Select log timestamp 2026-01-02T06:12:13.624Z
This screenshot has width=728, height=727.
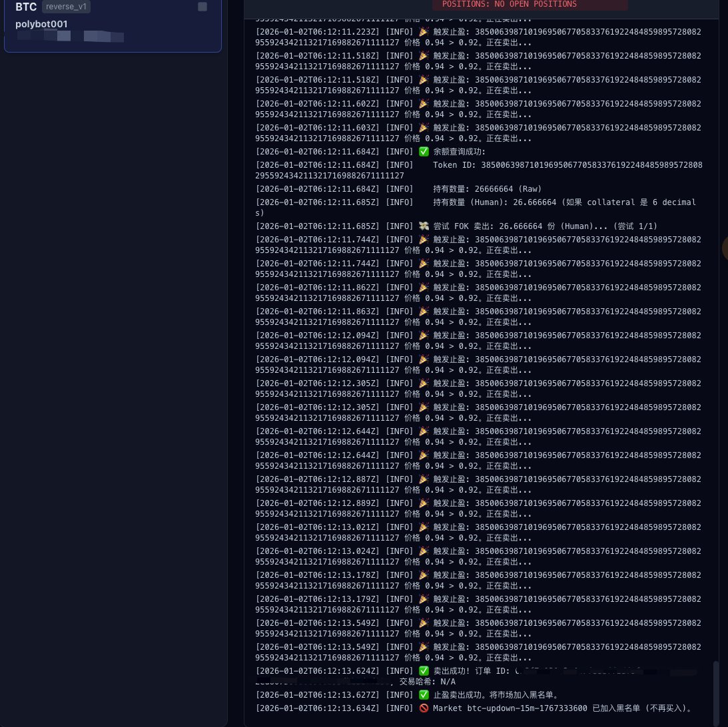click(318, 671)
